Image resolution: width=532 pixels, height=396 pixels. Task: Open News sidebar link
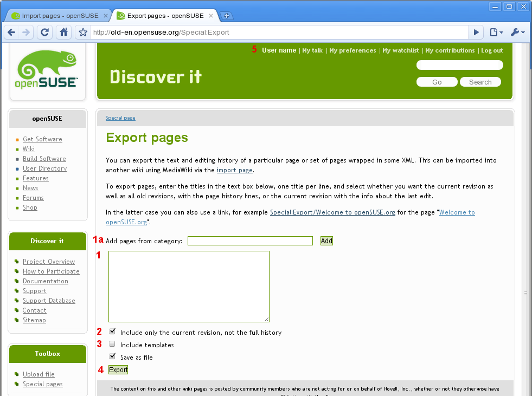click(x=30, y=188)
